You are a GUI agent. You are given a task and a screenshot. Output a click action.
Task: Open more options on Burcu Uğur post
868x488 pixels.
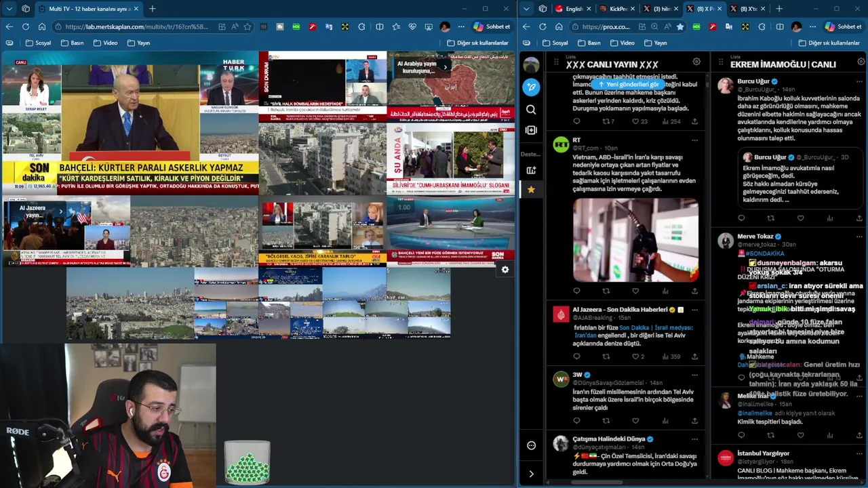tap(859, 81)
